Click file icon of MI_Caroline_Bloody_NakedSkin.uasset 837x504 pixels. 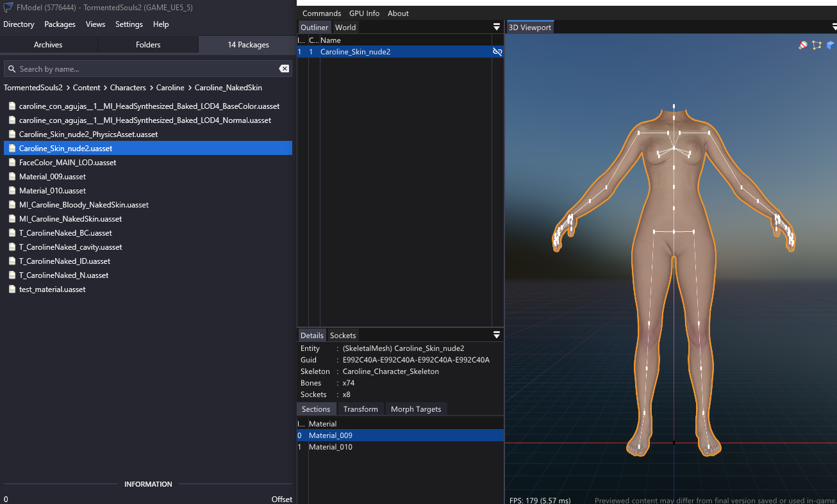(12, 205)
